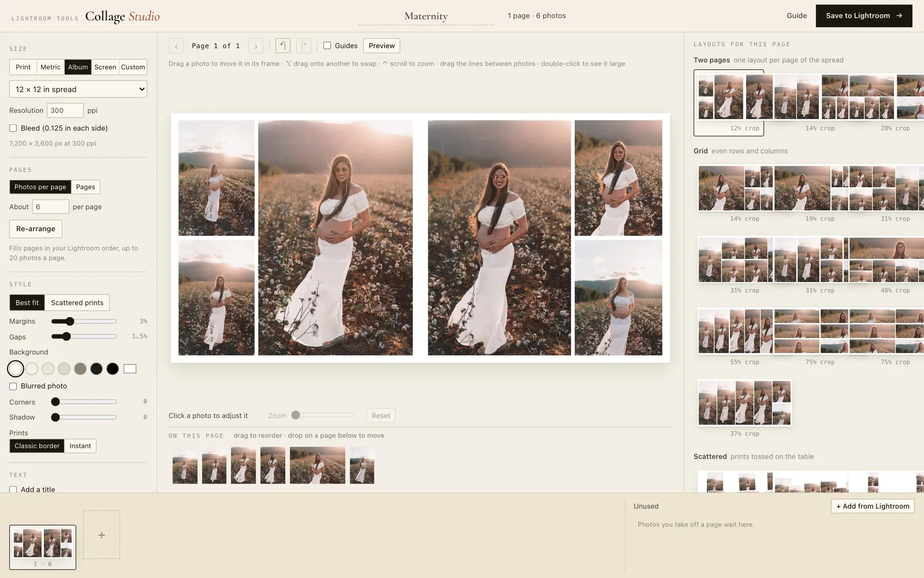The height and width of the screenshot is (578, 924).
Task: Check the Add a title option
Action: point(13,489)
